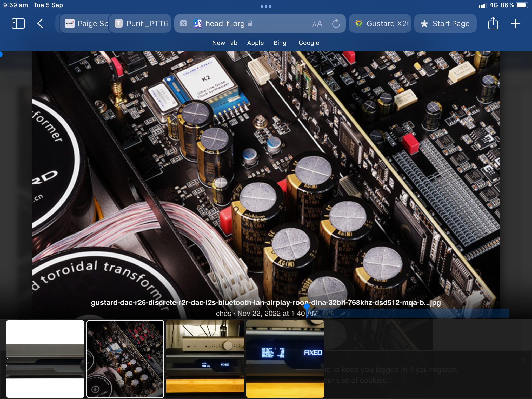532x399 pixels.
Task: Open the New Tab bookmark
Action: [x=225, y=43]
